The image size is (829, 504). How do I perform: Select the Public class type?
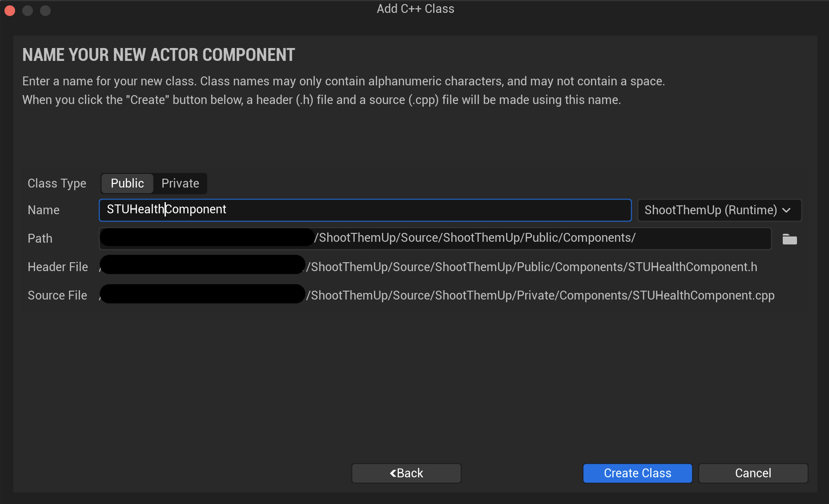pos(127,184)
